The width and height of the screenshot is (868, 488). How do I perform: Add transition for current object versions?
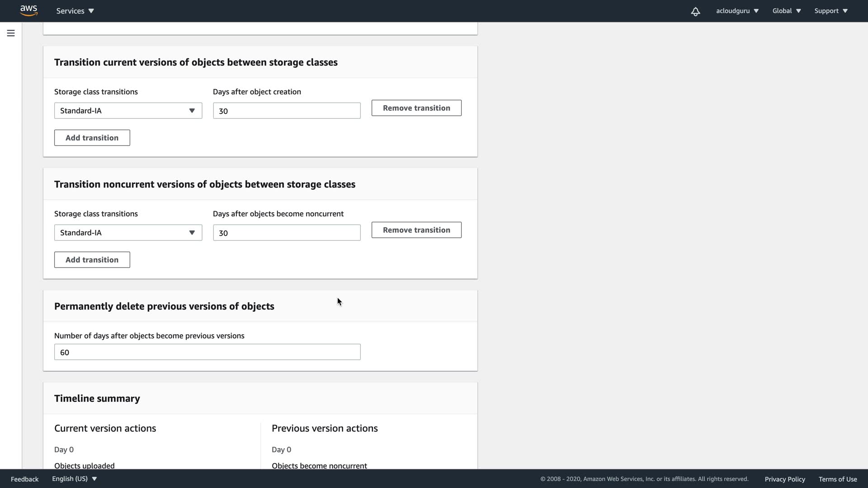click(x=92, y=138)
